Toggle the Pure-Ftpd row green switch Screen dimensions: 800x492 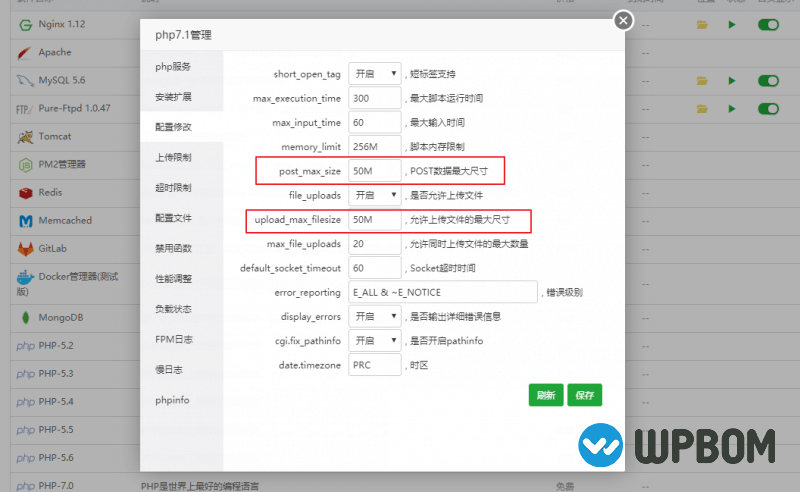pos(768,109)
